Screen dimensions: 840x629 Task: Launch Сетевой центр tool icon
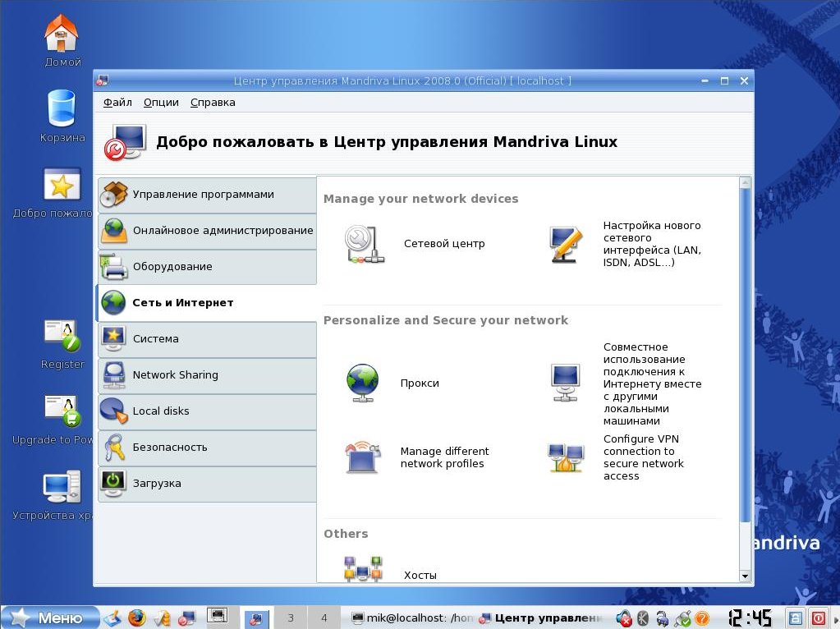(365, 244)
